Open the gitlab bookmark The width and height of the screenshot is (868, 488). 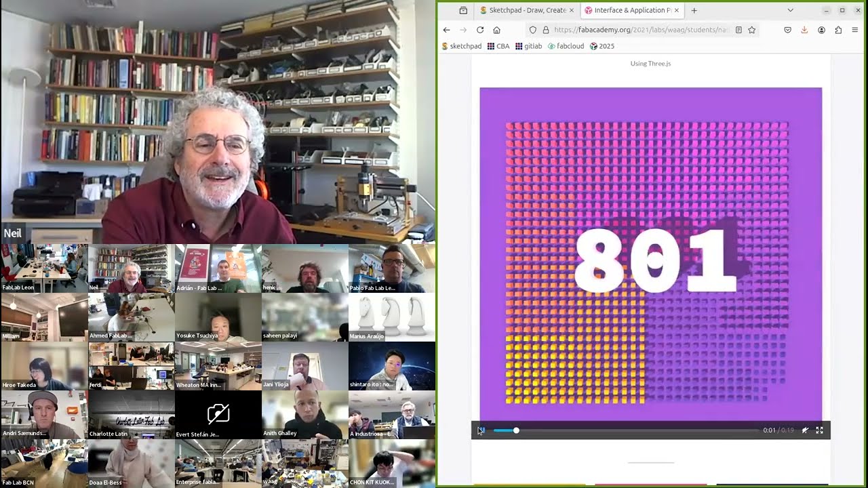coord(529,46)
